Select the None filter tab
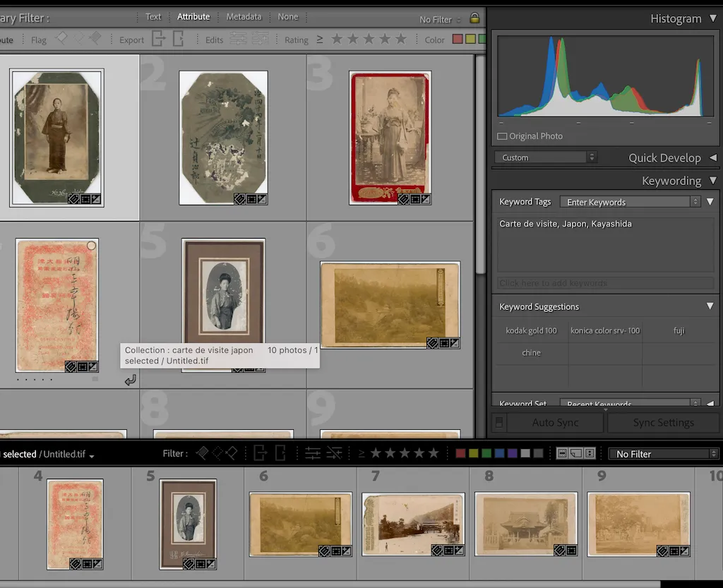Screen dimensions: 723x588 [288, 17]
